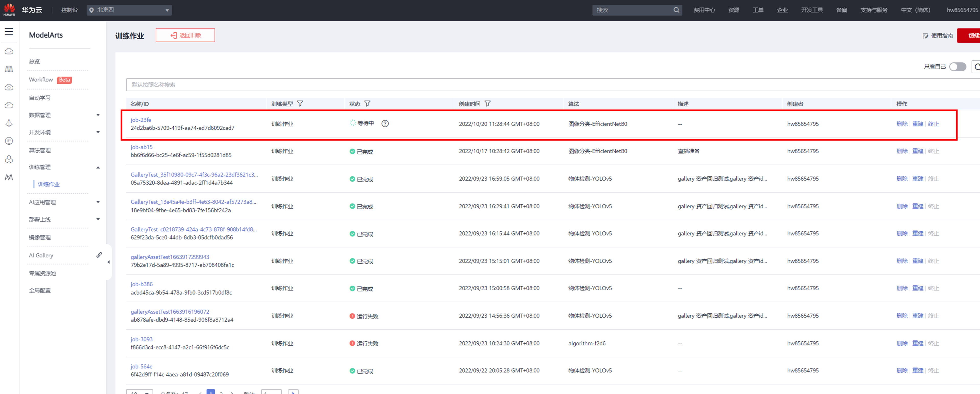
Task: Click the AI Gallery external link icon
Action: 99,255
